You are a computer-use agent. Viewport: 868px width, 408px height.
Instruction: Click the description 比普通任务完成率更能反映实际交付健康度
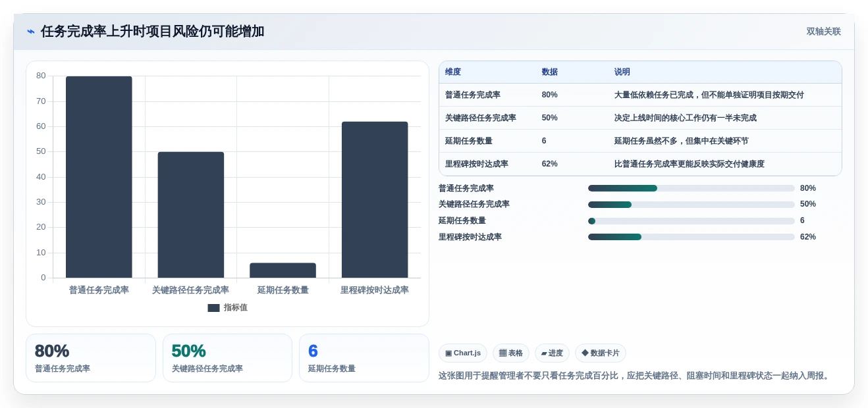690,164
